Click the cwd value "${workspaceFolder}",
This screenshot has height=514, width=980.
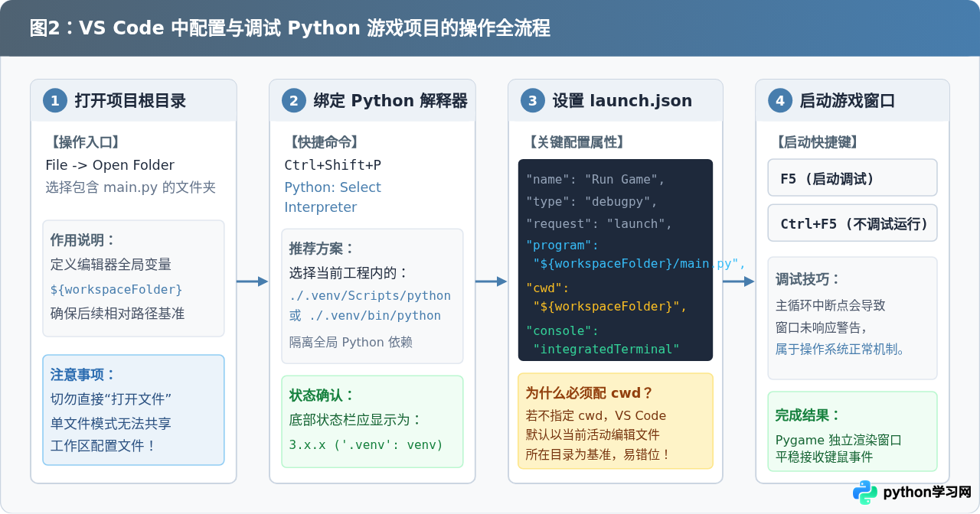(x=610, y=307)
